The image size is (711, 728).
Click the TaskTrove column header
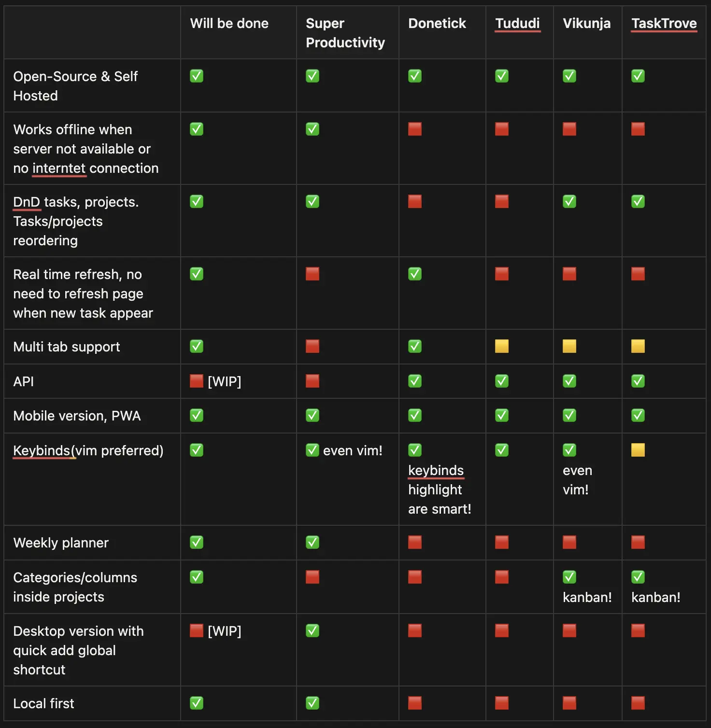pos(664,23)
